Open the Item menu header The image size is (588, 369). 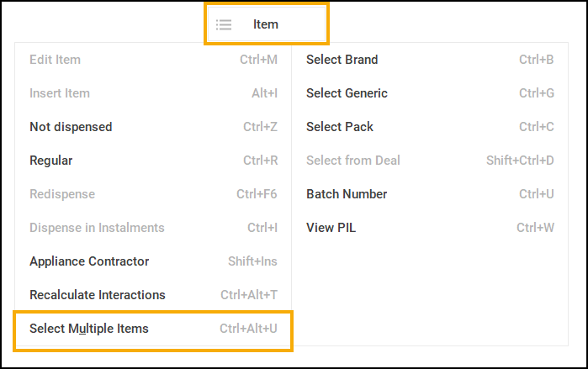(x=266, y=24)
